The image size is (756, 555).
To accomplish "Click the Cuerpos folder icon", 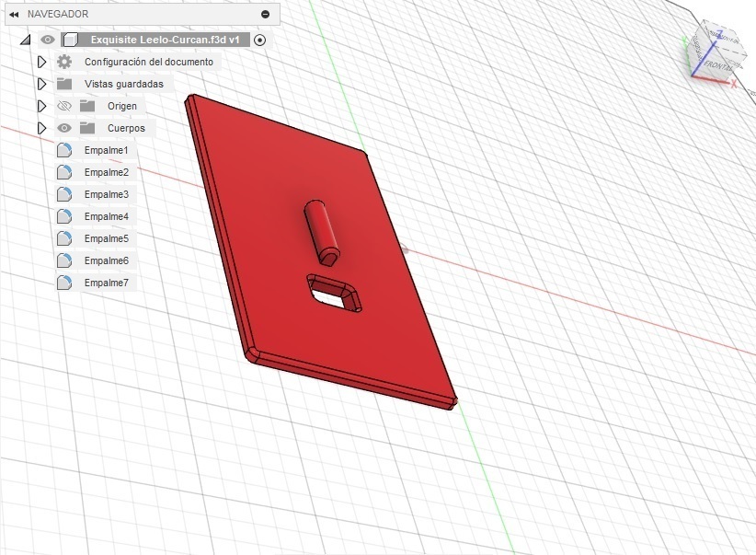I will (87, 128).
